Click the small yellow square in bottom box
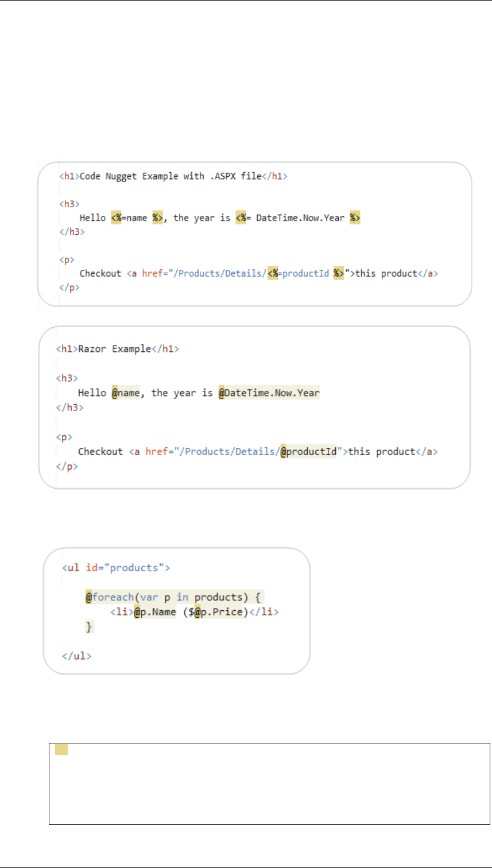The height and width of the screenshot is (868, 492). pyautogui.click(x=62, y=750)
